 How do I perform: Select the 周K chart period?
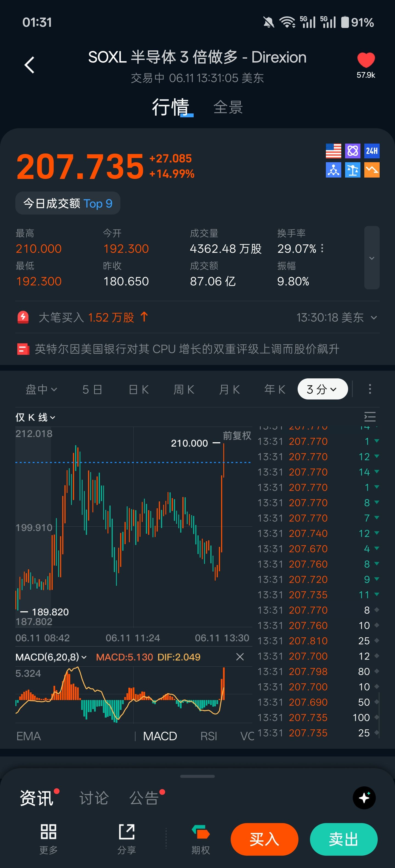(x=184, y=389)
